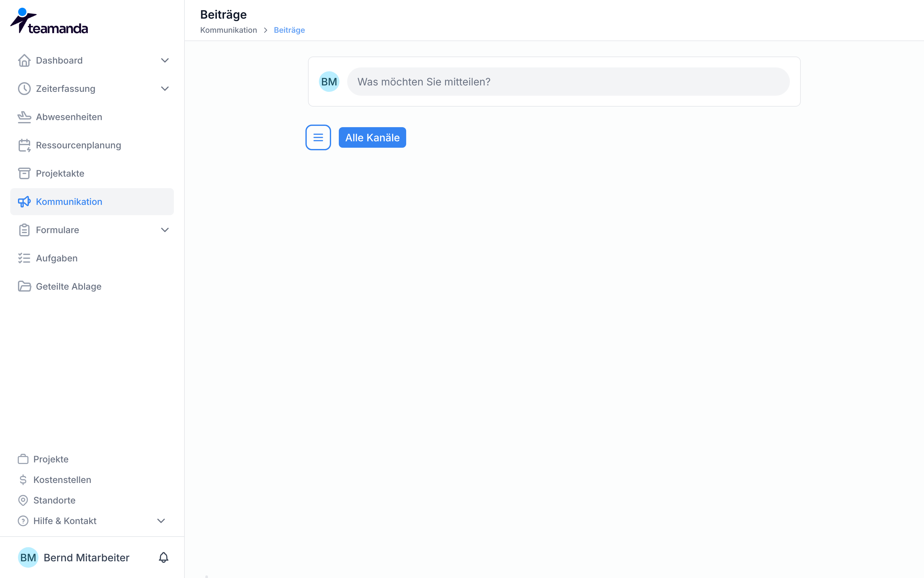924x578 pixels.
Task: Open Projektakte from the sidebar
Action: coord(92,173)
